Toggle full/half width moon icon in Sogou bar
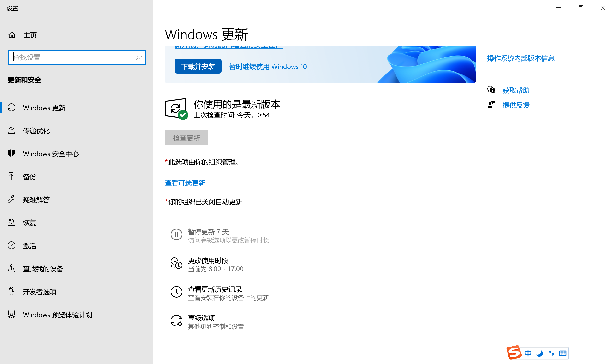 (540, 353)
